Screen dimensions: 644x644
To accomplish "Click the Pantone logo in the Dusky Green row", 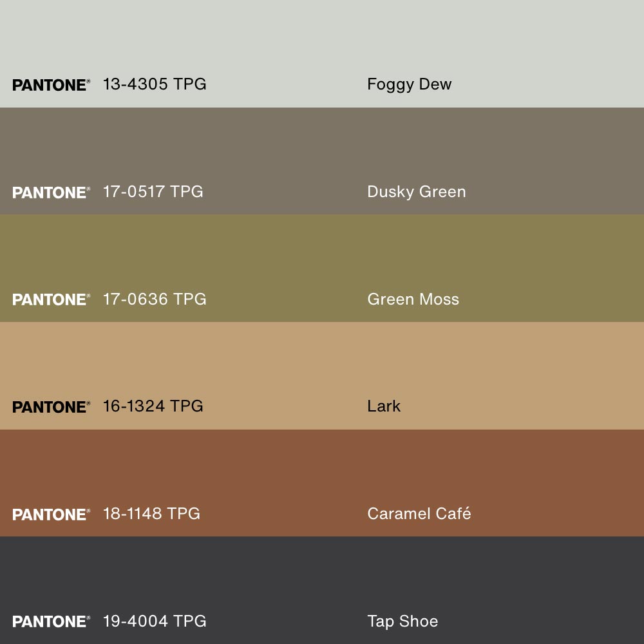I will pos(51,193).
